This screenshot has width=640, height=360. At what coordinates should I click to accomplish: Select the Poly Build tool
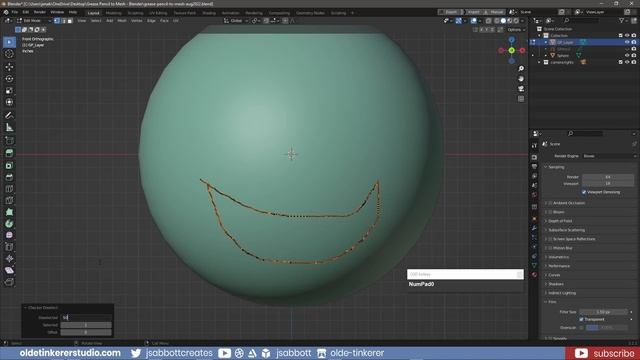point(9,212)
